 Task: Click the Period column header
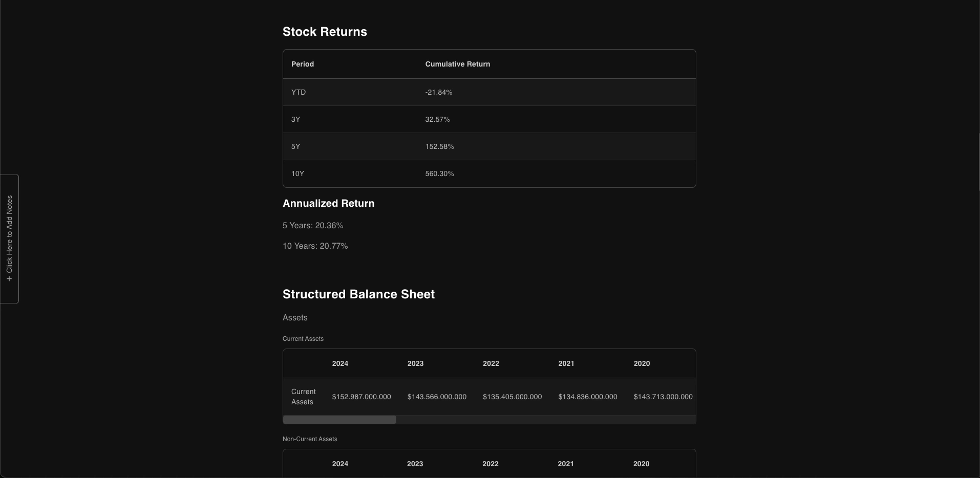point(303,64)
